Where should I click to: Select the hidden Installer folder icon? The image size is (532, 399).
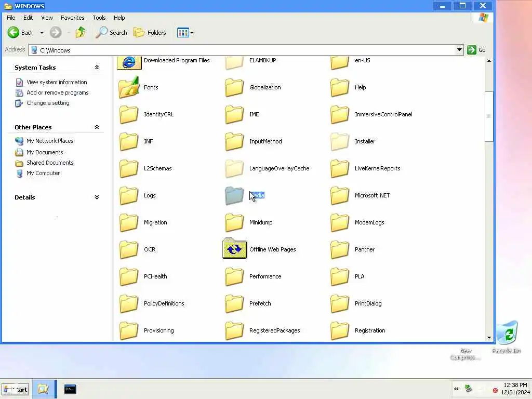coord(340,141)
